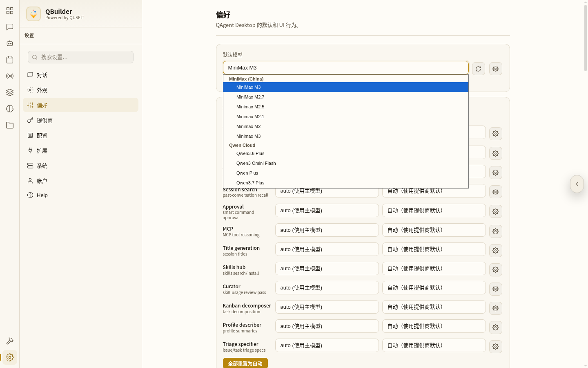Open 提供商 settings section

[x=81, y=121]
